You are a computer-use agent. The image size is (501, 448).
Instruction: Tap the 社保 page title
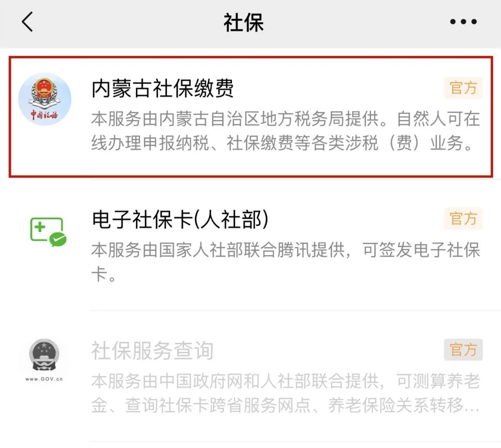[244, 22]
